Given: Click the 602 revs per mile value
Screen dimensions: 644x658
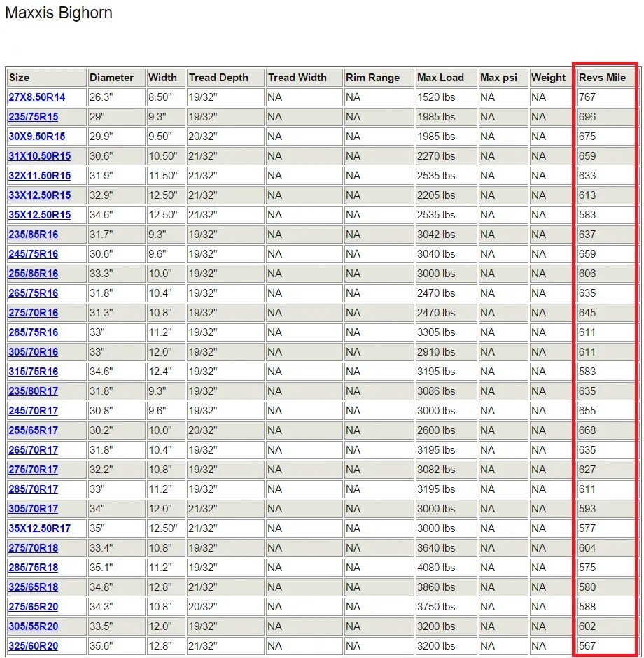Looking at the screenshot, I should click(587, 626).
